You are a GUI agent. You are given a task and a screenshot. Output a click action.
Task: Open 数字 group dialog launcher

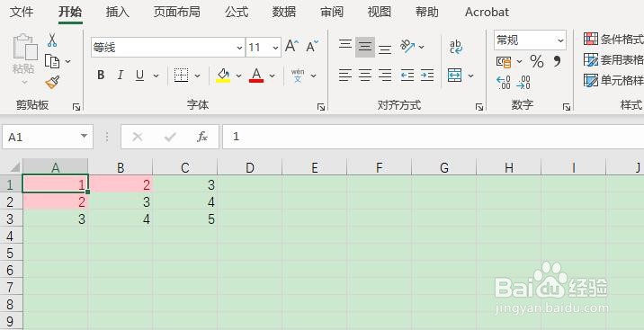pyautogui.click(x=567, y=107)
